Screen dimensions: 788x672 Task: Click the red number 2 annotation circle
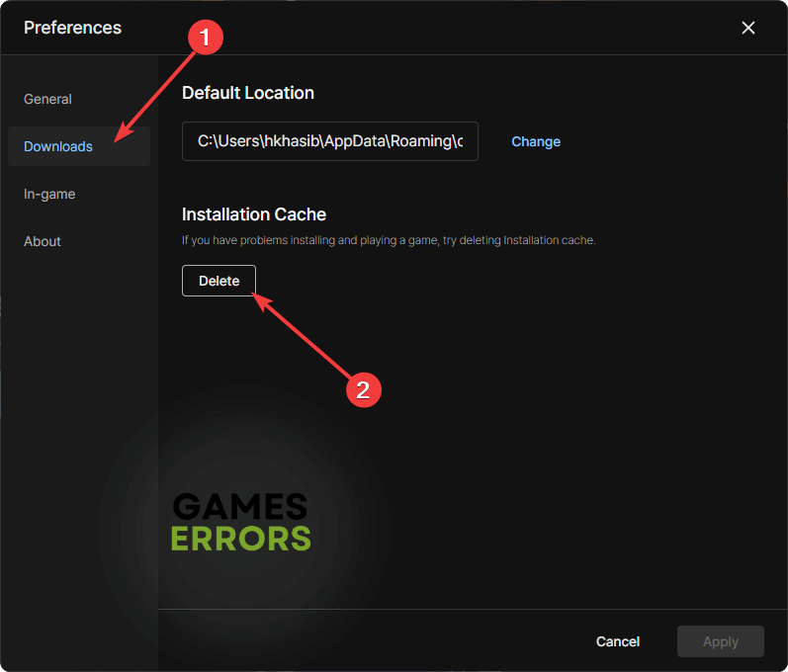coord(363,389)
